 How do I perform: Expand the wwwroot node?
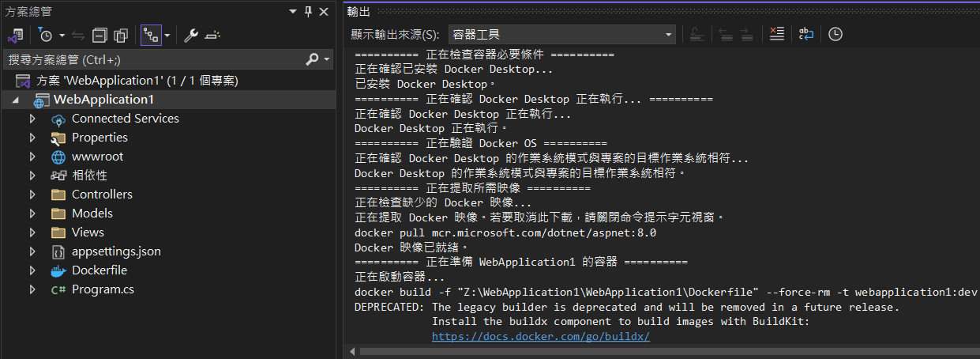click(x=32, y=157)
